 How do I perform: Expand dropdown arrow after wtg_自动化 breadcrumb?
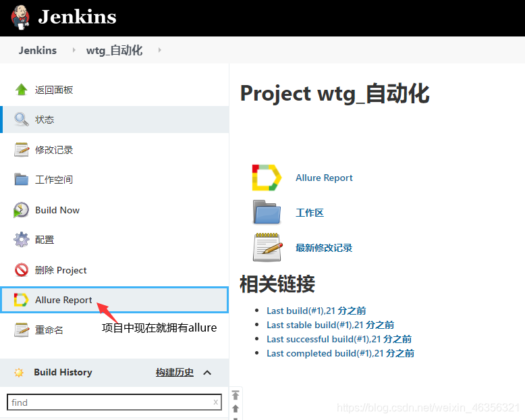[x=160, y=50]
